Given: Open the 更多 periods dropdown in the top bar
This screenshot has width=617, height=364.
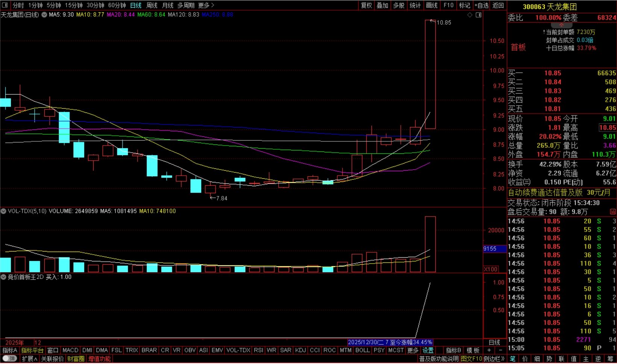Looking at the screenshot, I should (x=206, y=5).
